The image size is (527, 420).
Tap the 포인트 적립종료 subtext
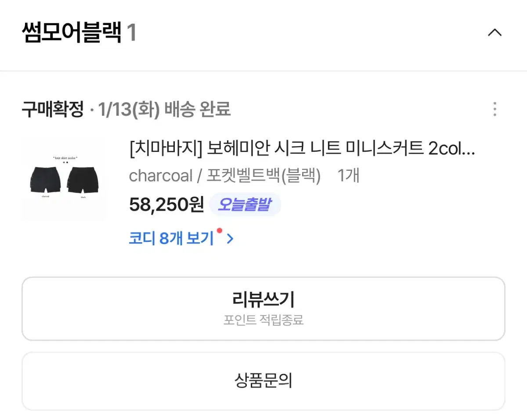pos(263,320)
